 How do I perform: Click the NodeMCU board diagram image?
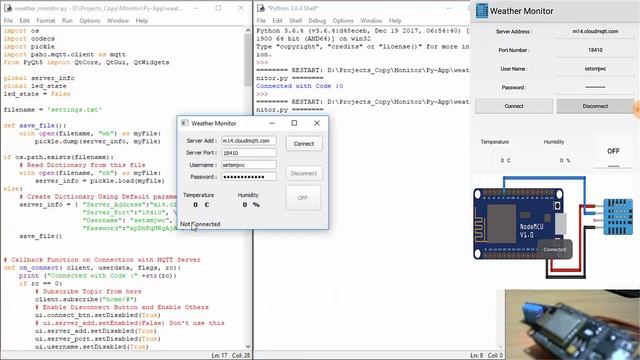(x=518, y=224)
